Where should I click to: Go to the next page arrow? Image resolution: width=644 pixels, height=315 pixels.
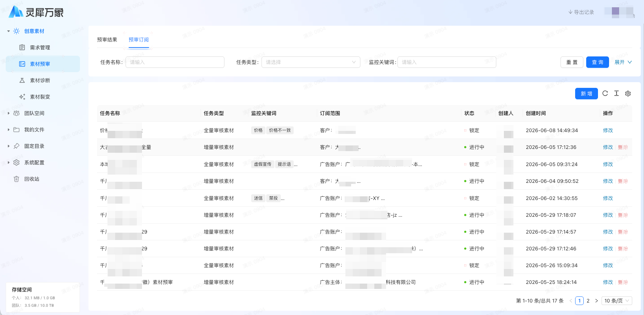[x=596, y=301]
